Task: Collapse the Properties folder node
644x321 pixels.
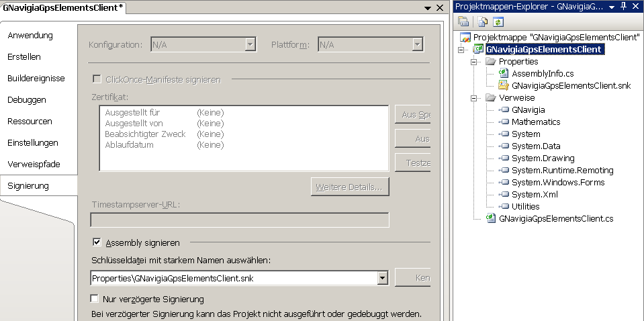Action: [x=474, y=62]
